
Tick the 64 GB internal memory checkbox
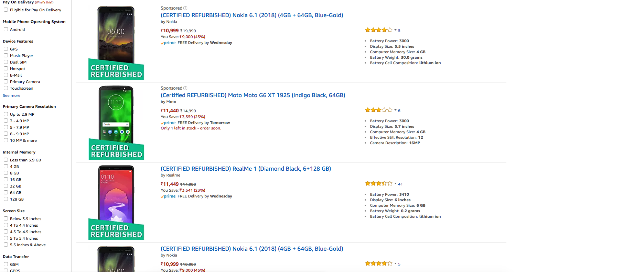(x=6, y=193)
